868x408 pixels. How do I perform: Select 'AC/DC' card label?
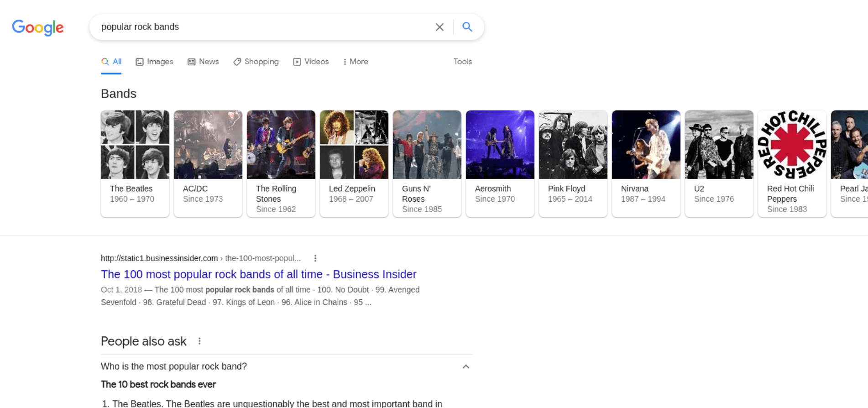pos(195,188)
